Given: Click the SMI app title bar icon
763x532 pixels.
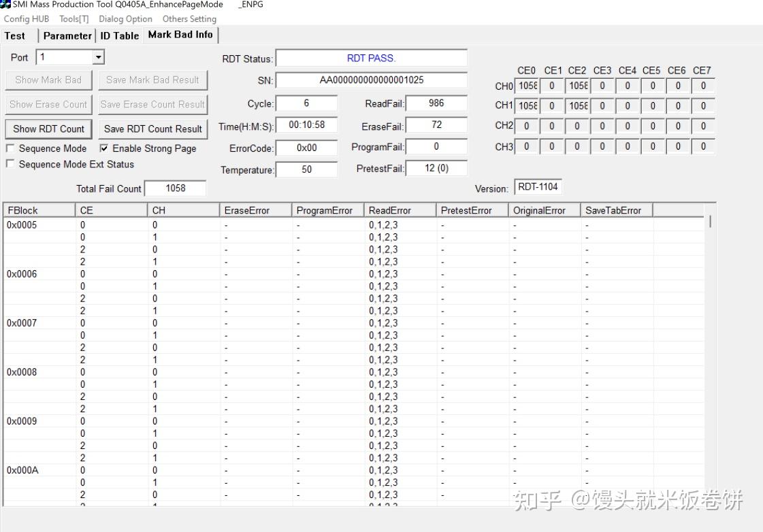Looking at the screenshot, I should coord(5,4).
